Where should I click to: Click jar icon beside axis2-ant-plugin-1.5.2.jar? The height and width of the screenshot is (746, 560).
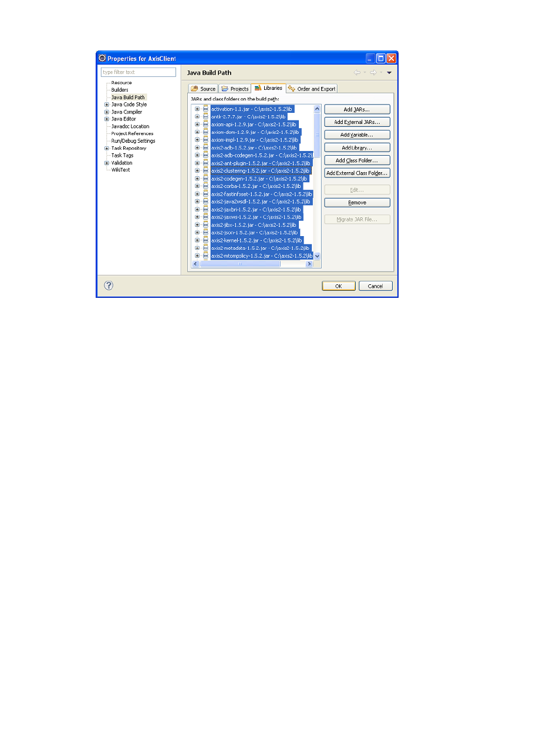pos(205,163)
